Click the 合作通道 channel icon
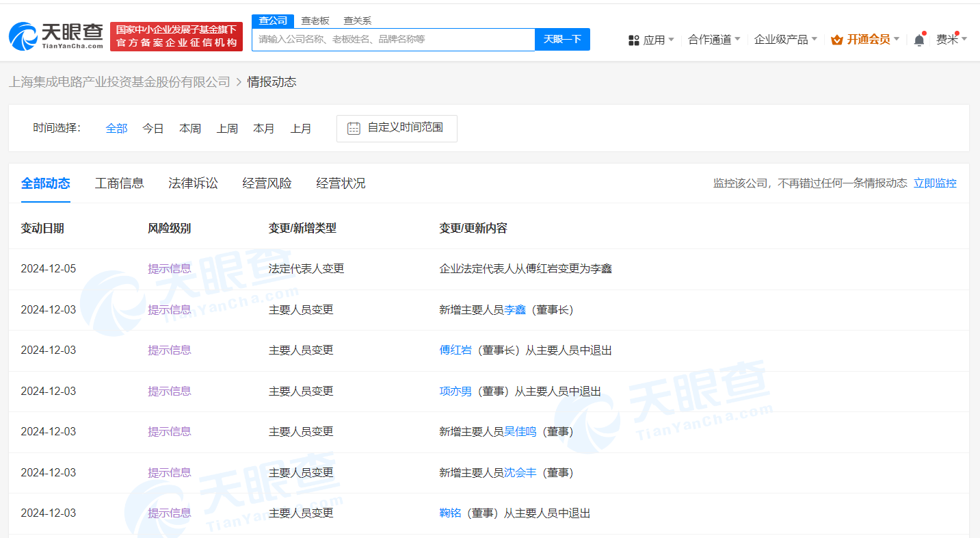Screen dimensions: 980x538 tap(711, 39)
